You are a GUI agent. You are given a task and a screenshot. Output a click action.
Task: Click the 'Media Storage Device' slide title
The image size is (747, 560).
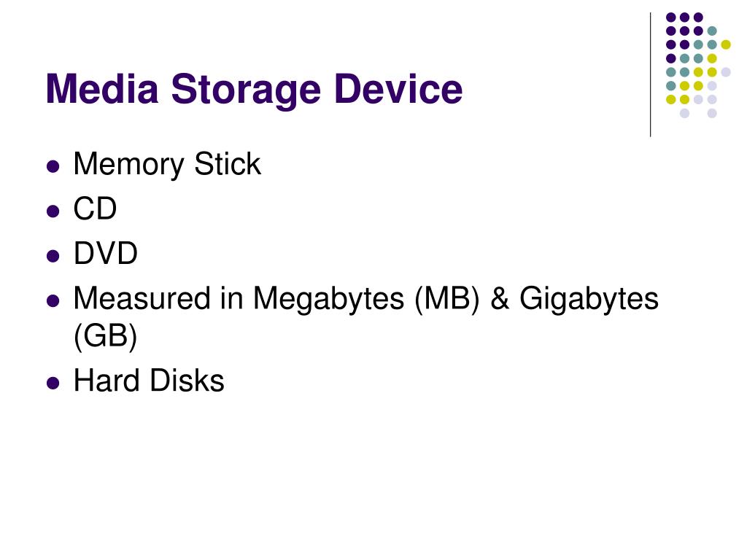click(254, 90)
